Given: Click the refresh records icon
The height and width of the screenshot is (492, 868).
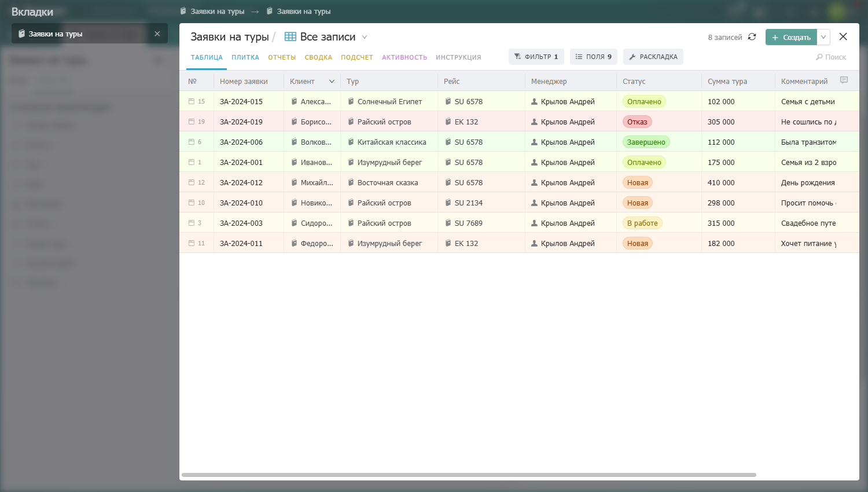Looking at the screenshot, I should (752, 36).
